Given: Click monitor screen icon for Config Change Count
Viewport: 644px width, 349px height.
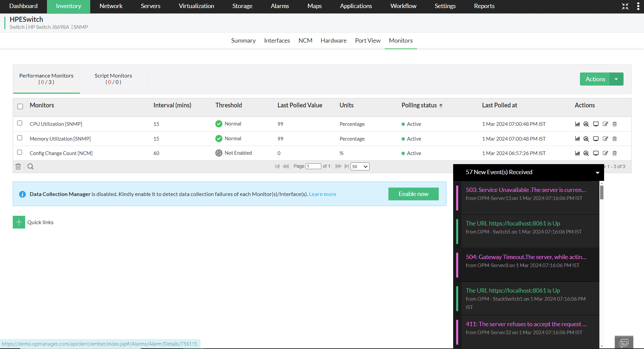Looking at the screenshot, I should click(x=596, y=153).
